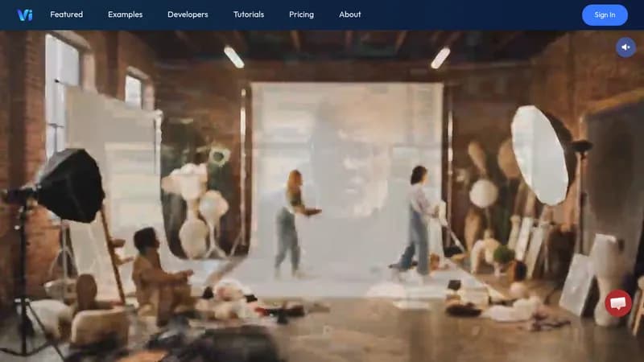Image resolution: width=644 pixels, height=362 pixels.
Task: Open the About page
Action: tap(350, 14)
